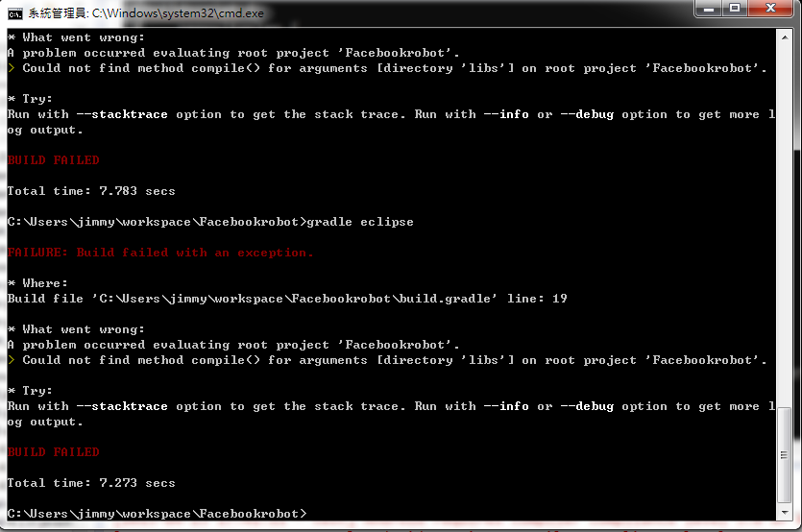Click 'Total time: 7.273 secs' line
Screen dimensions: 802x532
click(91, 483)
